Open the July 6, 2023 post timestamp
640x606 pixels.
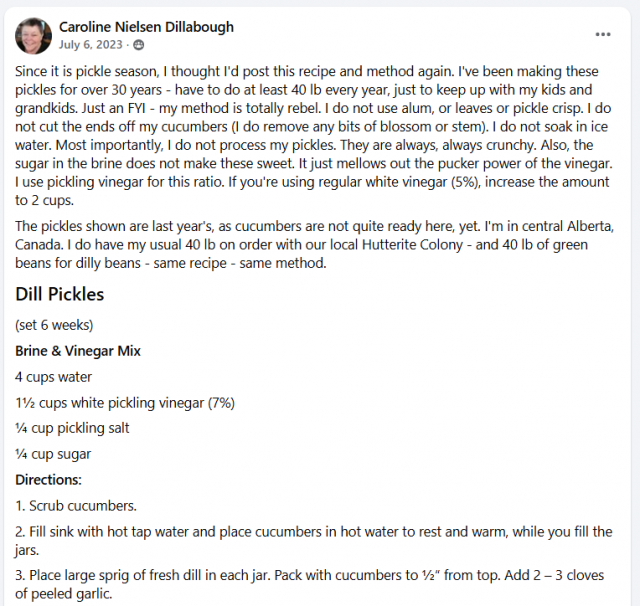(91, 44)
